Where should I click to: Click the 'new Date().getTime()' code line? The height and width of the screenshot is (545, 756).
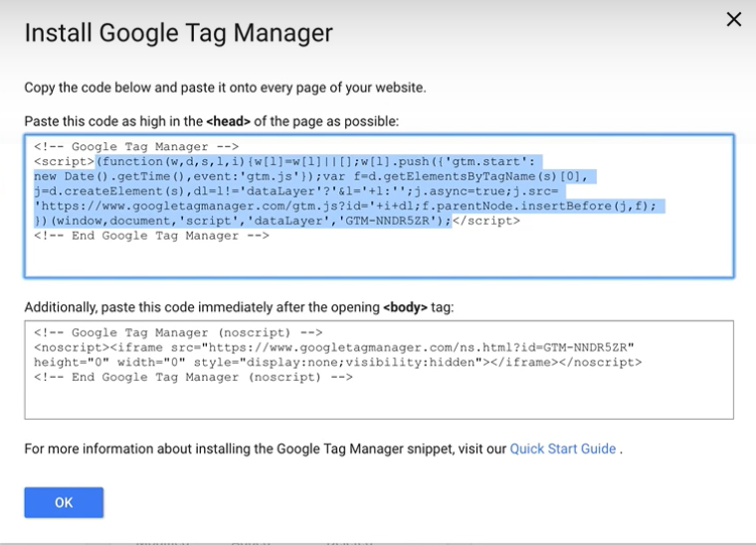311,176
